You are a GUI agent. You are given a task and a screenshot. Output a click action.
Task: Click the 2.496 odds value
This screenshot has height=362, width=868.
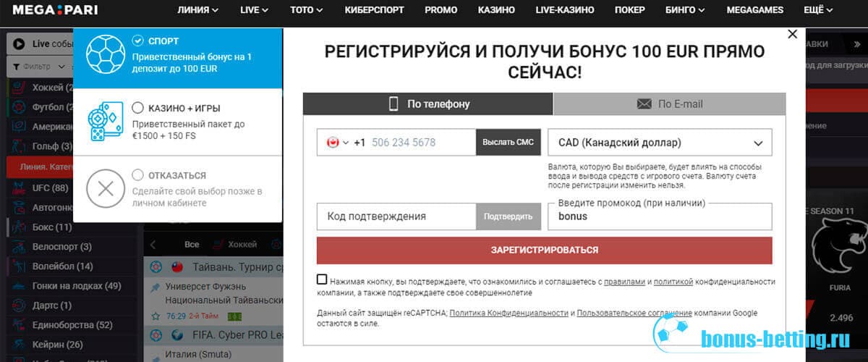pyautogui.click(x=841, y=317)
